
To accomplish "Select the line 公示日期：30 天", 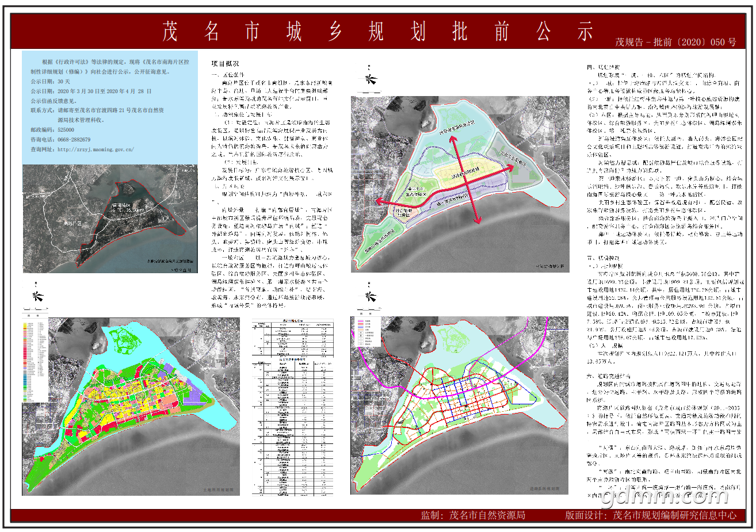I will (50, 82).
